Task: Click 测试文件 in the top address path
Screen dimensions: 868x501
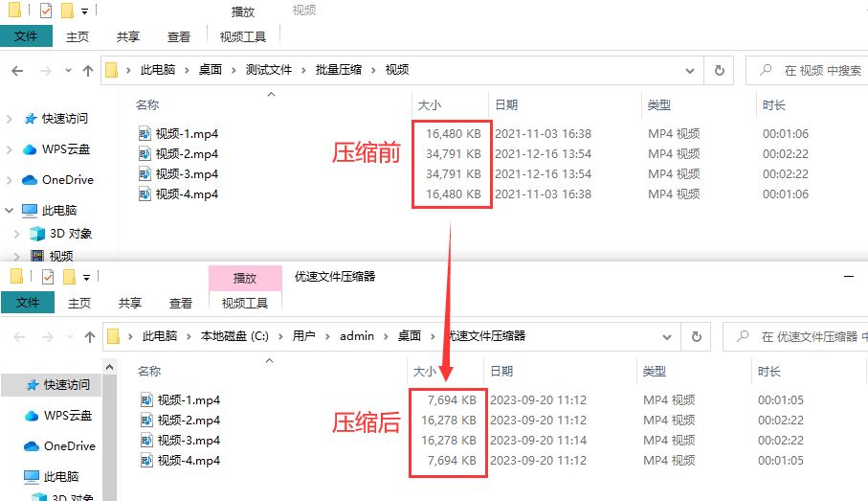Action: click(x=269, y=70)
